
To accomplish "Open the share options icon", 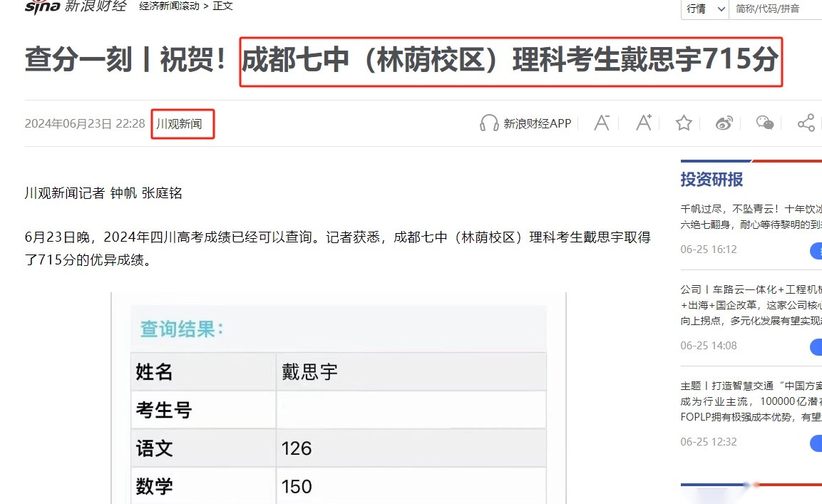I will pos(806,123).
